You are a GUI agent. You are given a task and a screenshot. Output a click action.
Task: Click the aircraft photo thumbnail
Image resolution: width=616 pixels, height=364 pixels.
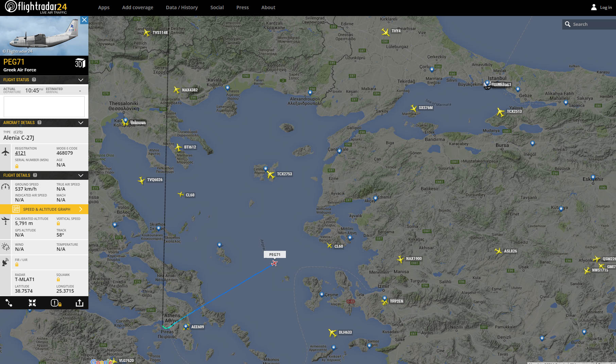pos(44,36)
